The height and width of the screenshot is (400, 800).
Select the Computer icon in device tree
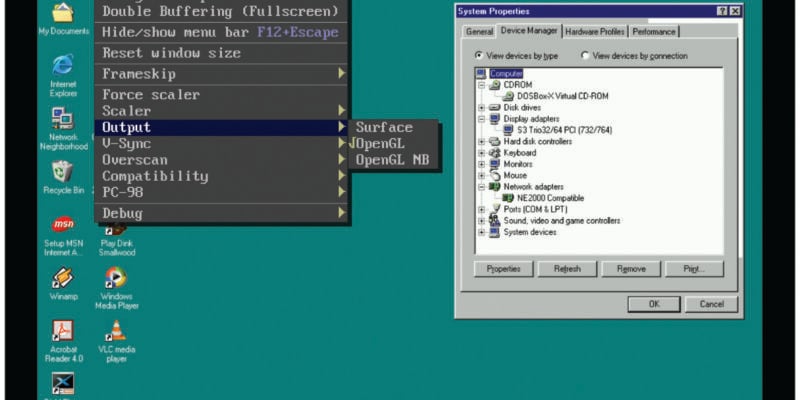(x=482, y=73)
